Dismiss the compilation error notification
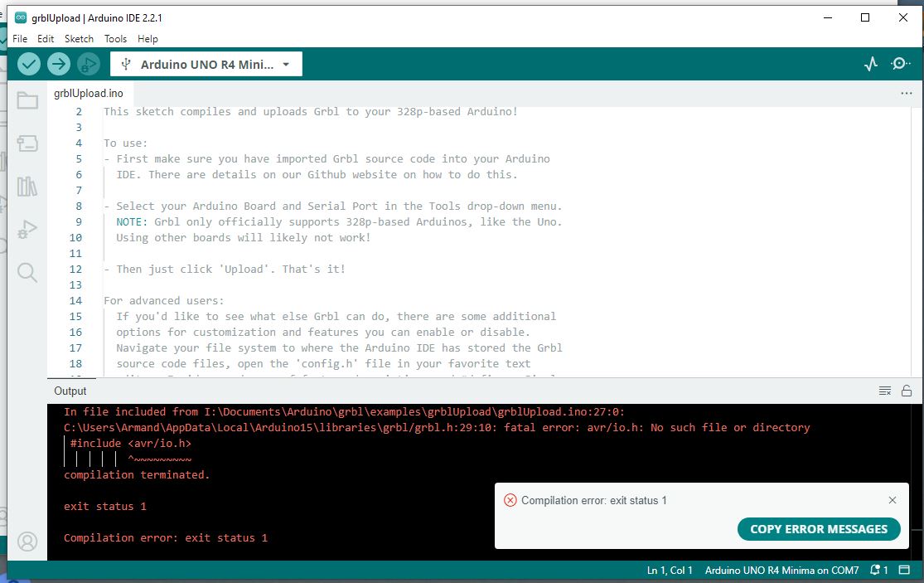924x583 pixels. 893,500
